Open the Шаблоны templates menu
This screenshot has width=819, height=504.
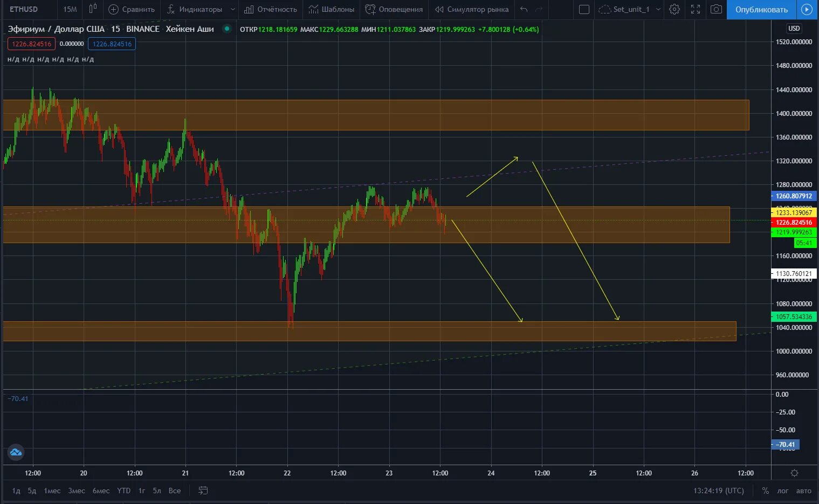click(332, 9)
